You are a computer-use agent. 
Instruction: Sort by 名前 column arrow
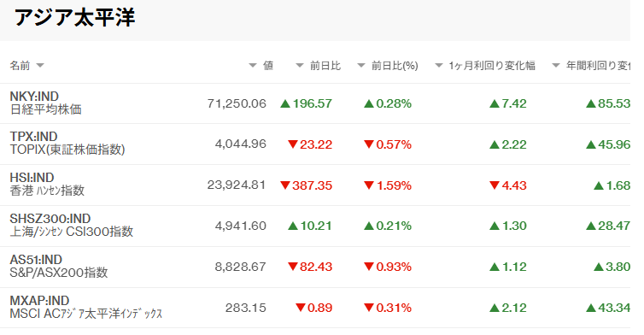click(x=40, y=65)
